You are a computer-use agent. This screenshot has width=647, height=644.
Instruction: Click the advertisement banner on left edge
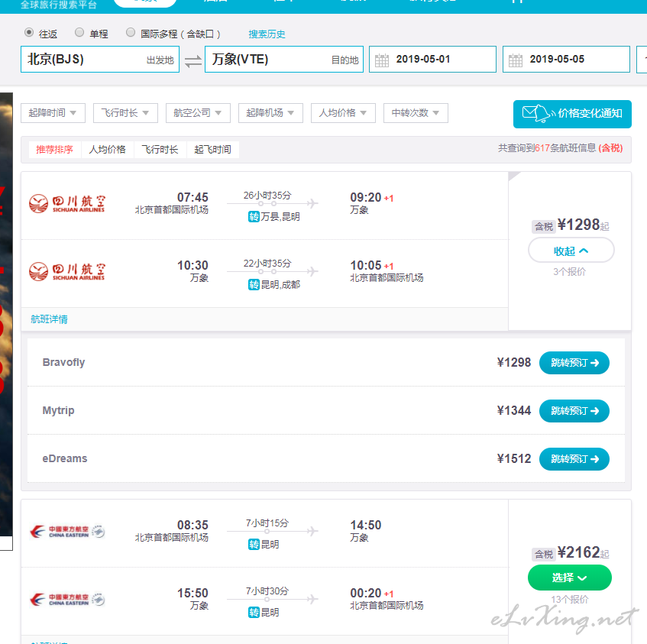point(6,322)
